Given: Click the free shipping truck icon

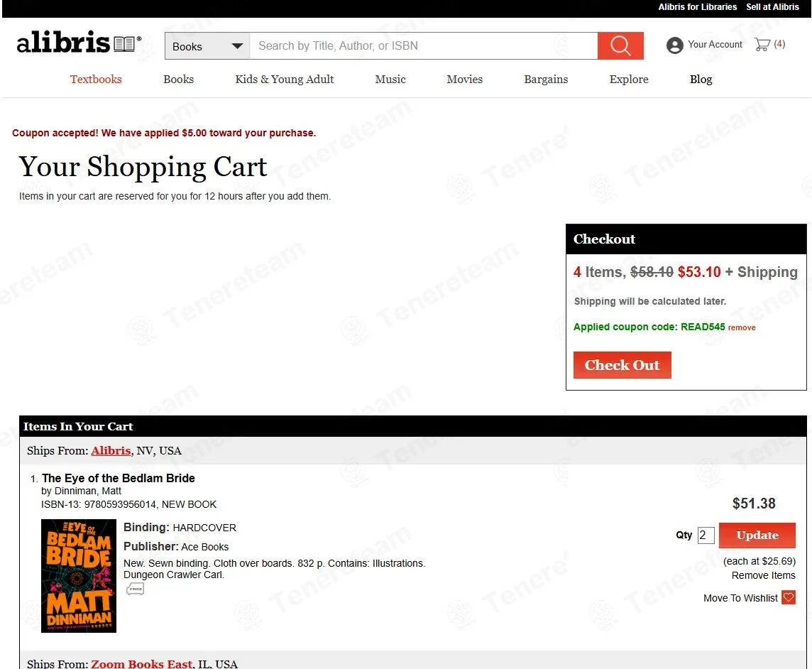Looking at the screenshot, I should point(135,589).
